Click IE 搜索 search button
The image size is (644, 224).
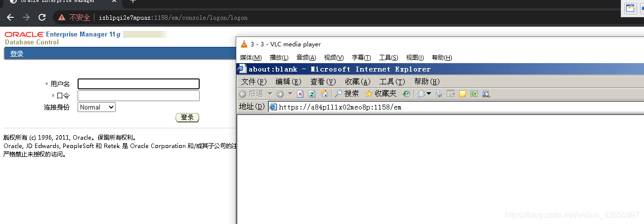point(346,94)
